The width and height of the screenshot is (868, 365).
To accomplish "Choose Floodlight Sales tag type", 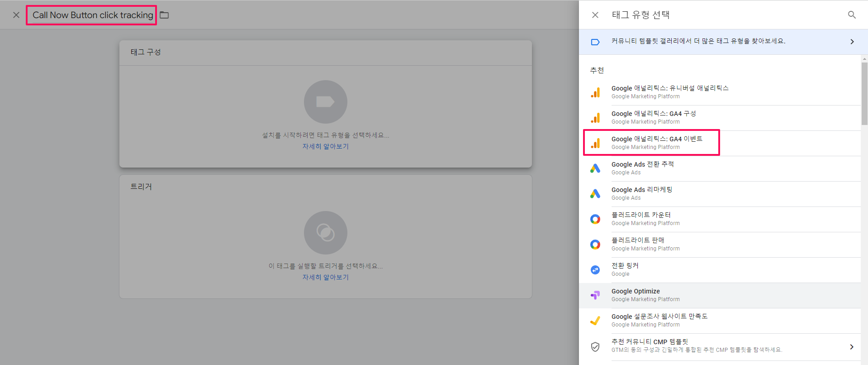I will pyautogui.click(x=720, y=245).
